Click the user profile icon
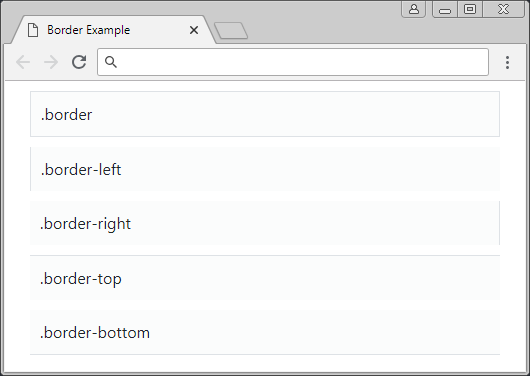This screenshot has height=376, width=530. (x=414, y=9)
